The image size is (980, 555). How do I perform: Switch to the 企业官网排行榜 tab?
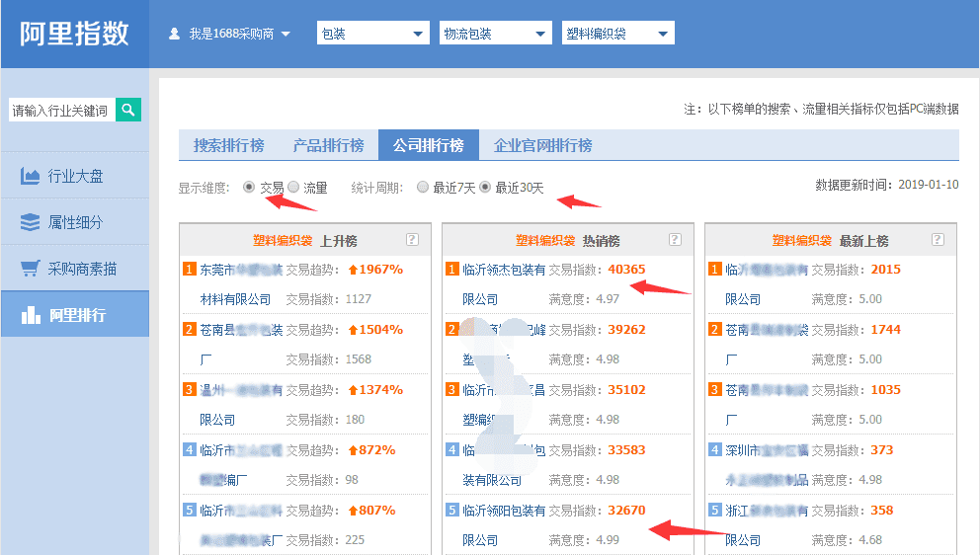pos(543,145)
